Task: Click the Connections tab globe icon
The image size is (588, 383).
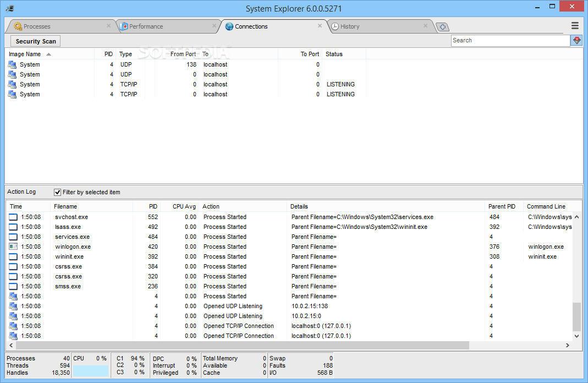Action: point(229,26)
